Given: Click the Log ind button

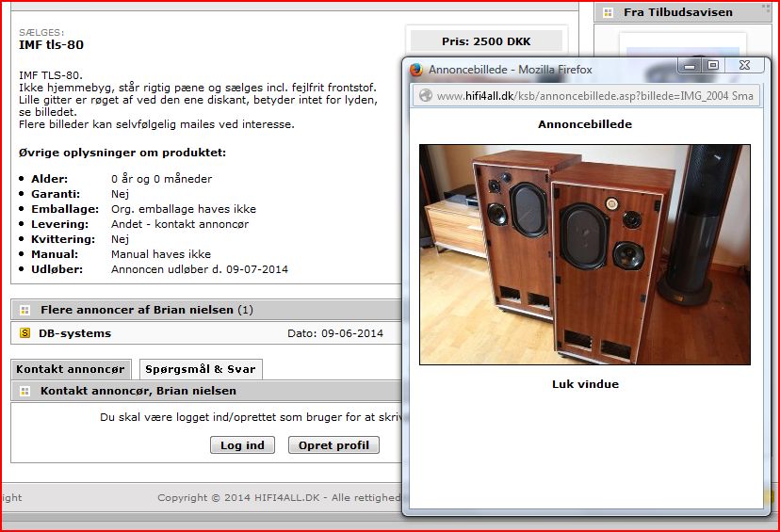Looking at the screenshot, I should 242,445.
